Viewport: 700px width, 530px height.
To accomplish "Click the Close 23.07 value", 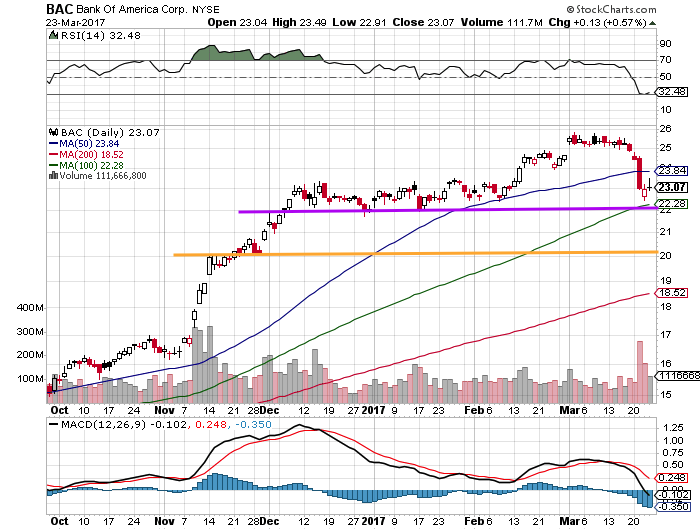I will click(x=423, y=22).
